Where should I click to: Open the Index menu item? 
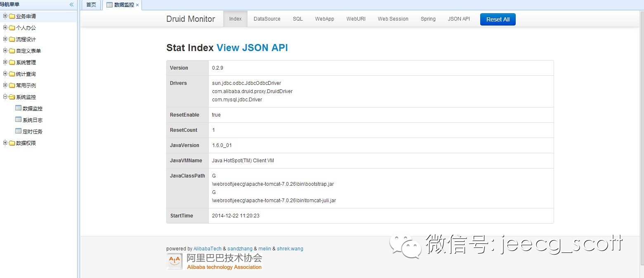[235, 19]
